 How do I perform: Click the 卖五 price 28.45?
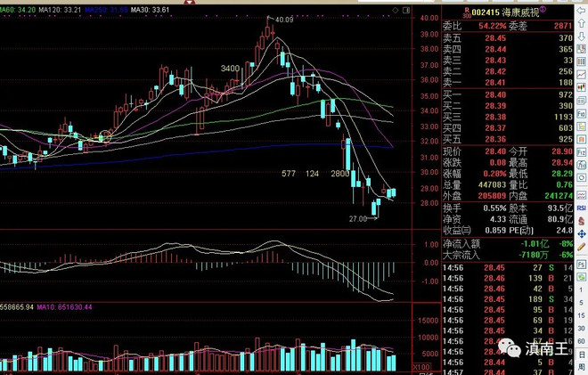pyautogui.click(x=495, y=38)
